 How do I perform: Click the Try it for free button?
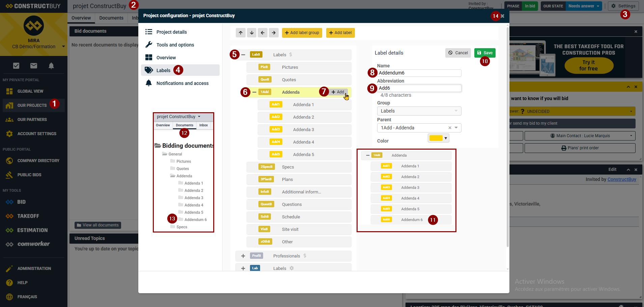(589, 65)
